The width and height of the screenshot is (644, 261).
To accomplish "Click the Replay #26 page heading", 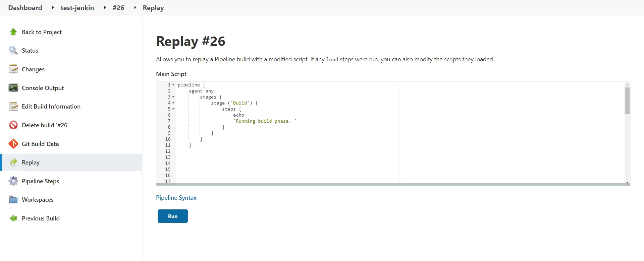I will click(x=191, y=41).
